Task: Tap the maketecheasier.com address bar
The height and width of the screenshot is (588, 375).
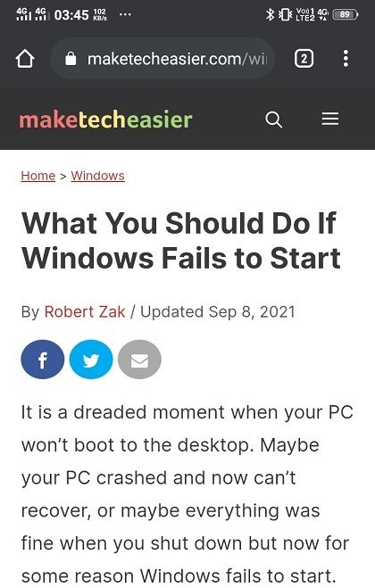Action: click(x=162, y=59)
